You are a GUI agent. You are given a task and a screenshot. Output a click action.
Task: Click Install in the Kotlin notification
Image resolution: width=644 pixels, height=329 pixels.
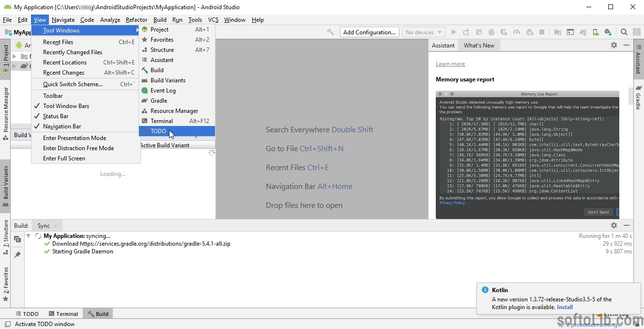tap(565, 307)
